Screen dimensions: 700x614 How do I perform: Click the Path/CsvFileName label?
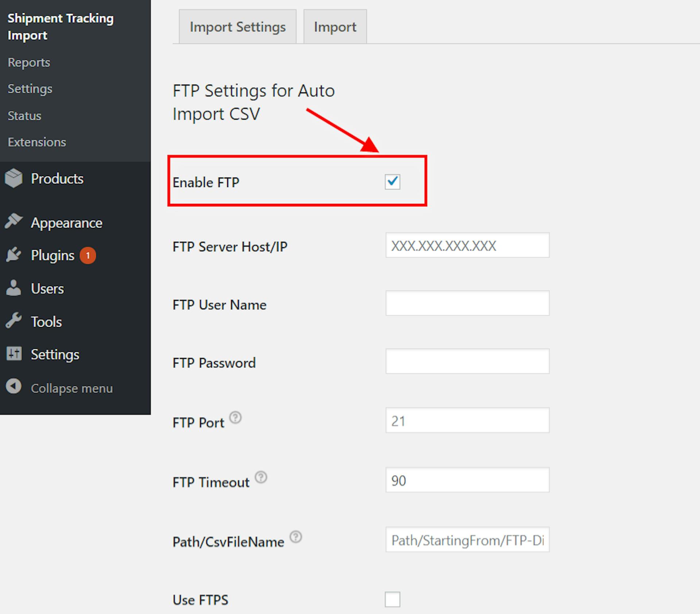[x=228, y=542]
